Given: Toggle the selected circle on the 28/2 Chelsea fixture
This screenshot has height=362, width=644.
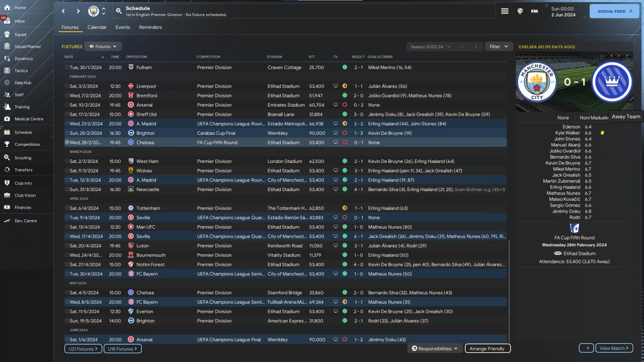Looking at the screenshot, I should point(67,142).
